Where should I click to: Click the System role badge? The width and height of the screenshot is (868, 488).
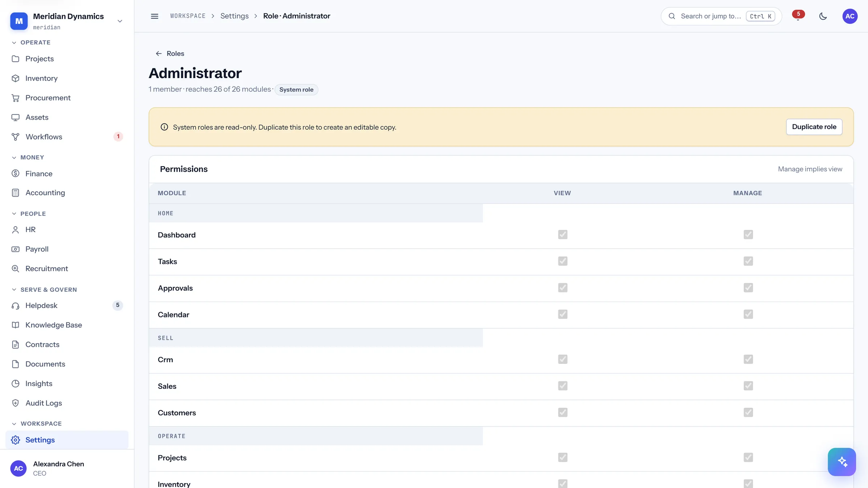(x=296, y=90)
